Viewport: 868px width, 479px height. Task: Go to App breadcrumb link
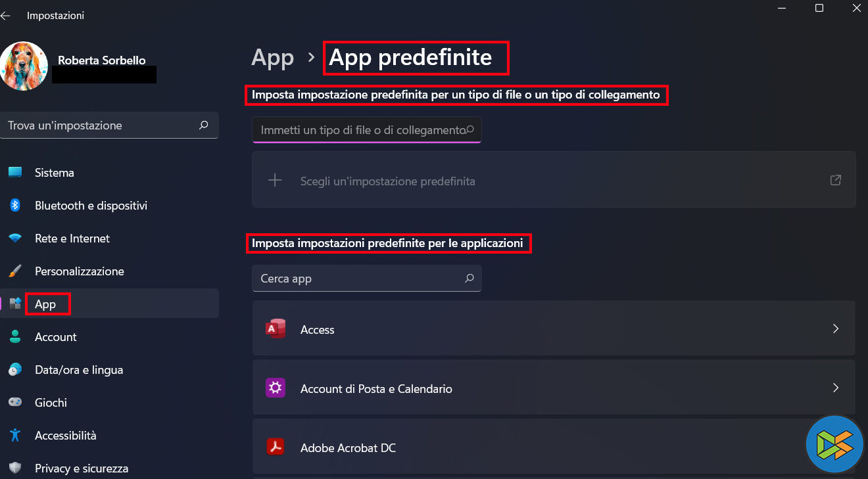[272, 58]
